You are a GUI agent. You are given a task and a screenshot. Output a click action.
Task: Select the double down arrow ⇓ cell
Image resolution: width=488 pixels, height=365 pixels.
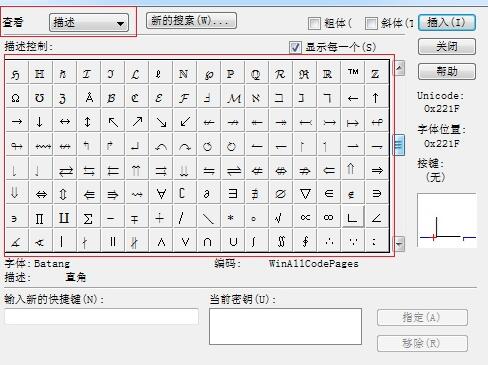click(x=17, y=193)
